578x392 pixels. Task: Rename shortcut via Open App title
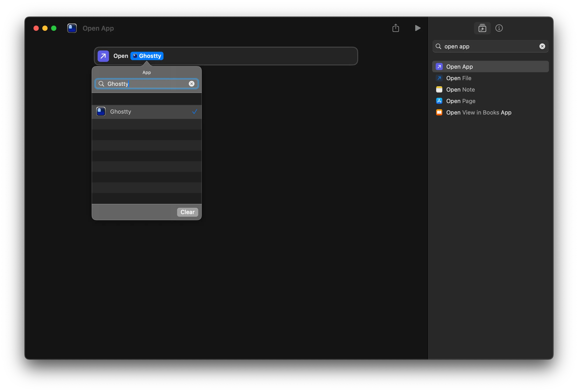tap(98, 28)
